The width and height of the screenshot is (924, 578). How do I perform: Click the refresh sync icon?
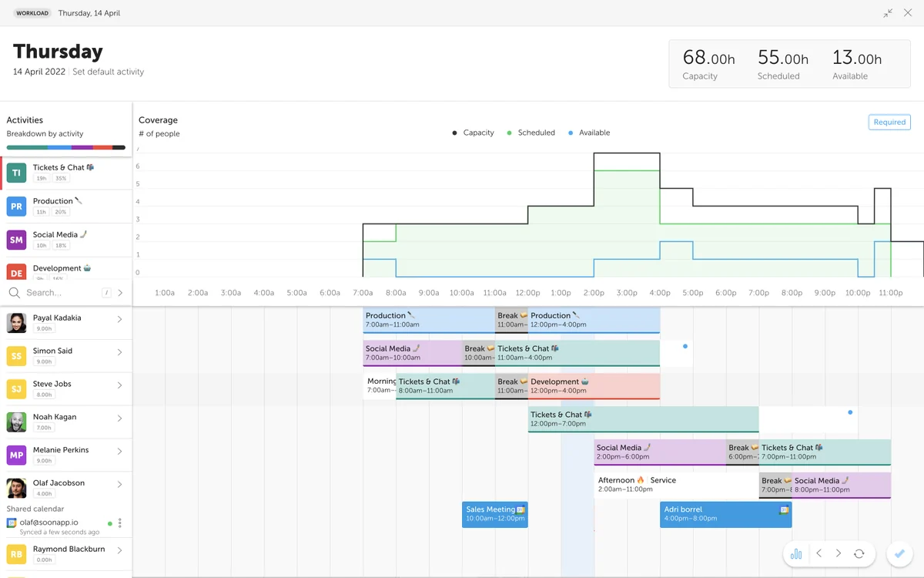[859, 554]
